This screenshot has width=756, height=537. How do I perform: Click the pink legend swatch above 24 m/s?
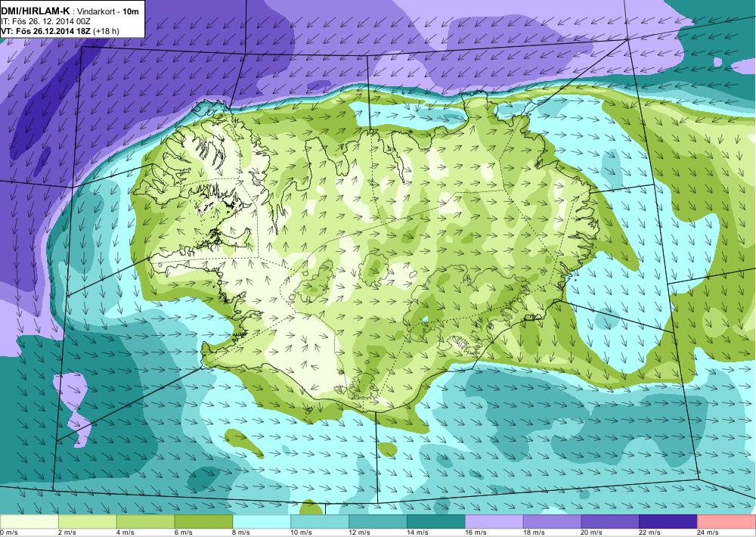727,522
